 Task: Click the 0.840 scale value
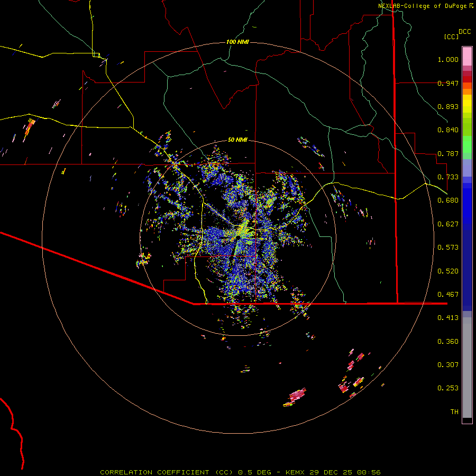(448, 130)
